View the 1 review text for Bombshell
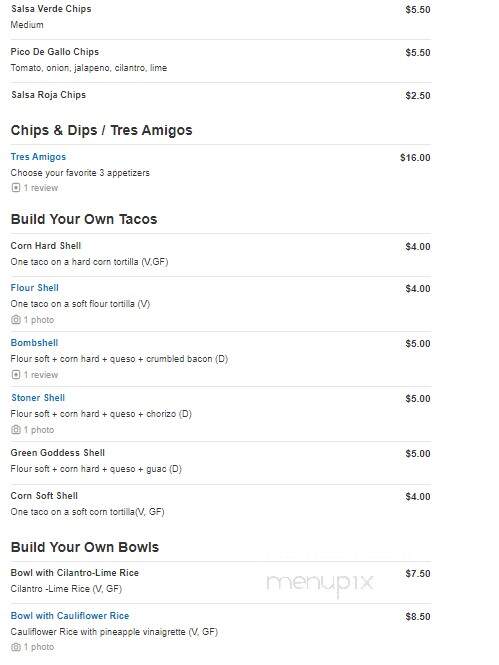 pos(41,374)
